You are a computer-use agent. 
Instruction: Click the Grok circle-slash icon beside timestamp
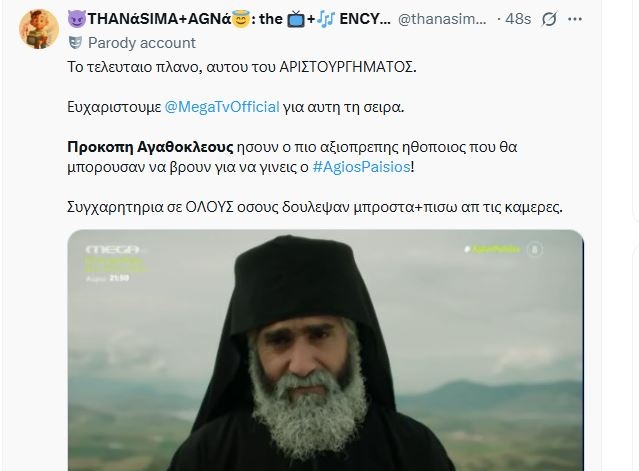coord(549,19)
